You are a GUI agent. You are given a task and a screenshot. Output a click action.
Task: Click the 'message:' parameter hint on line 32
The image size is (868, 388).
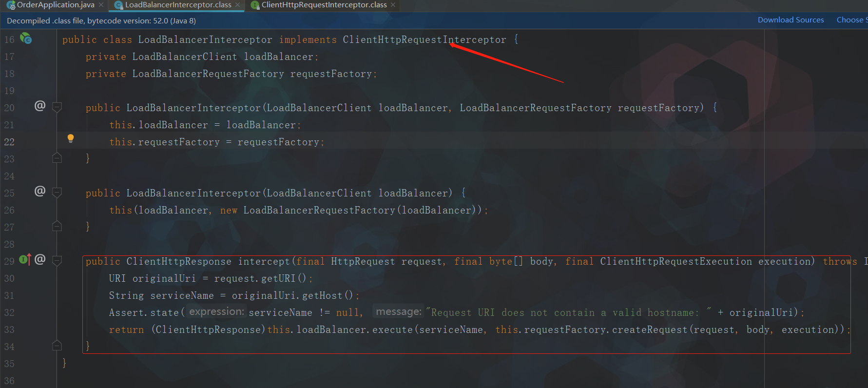(399, 311)
